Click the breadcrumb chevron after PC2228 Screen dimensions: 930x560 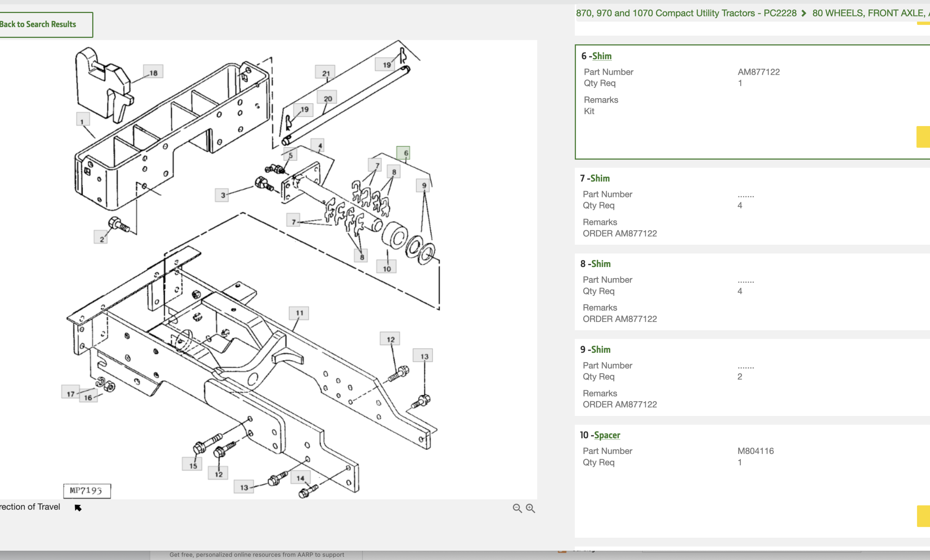pyautogui.click(x=804, y=14)
